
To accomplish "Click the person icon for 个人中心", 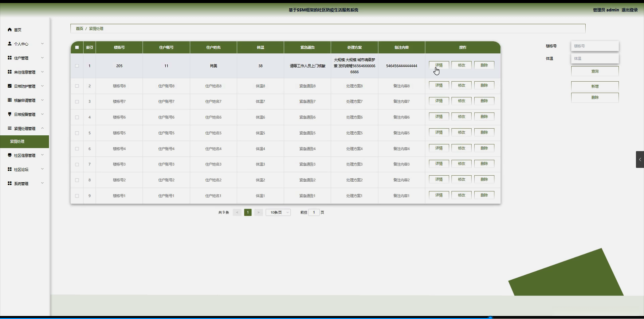I will [10, 44].
